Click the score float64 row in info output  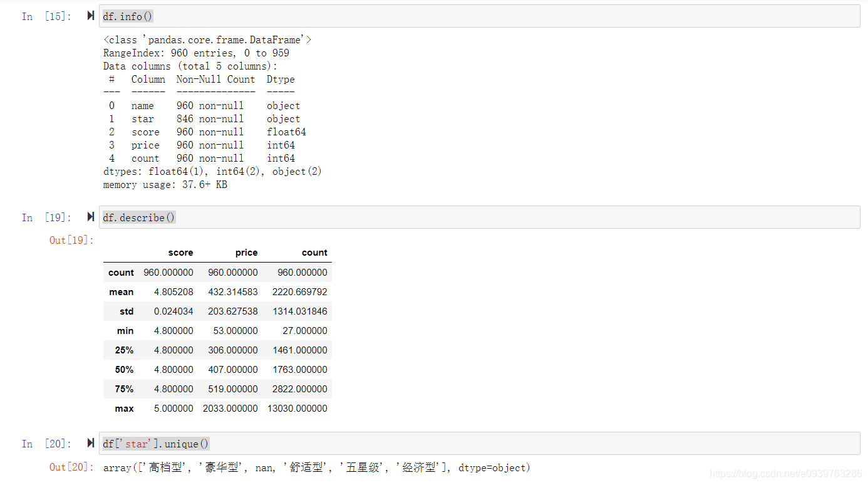(207, 132)
